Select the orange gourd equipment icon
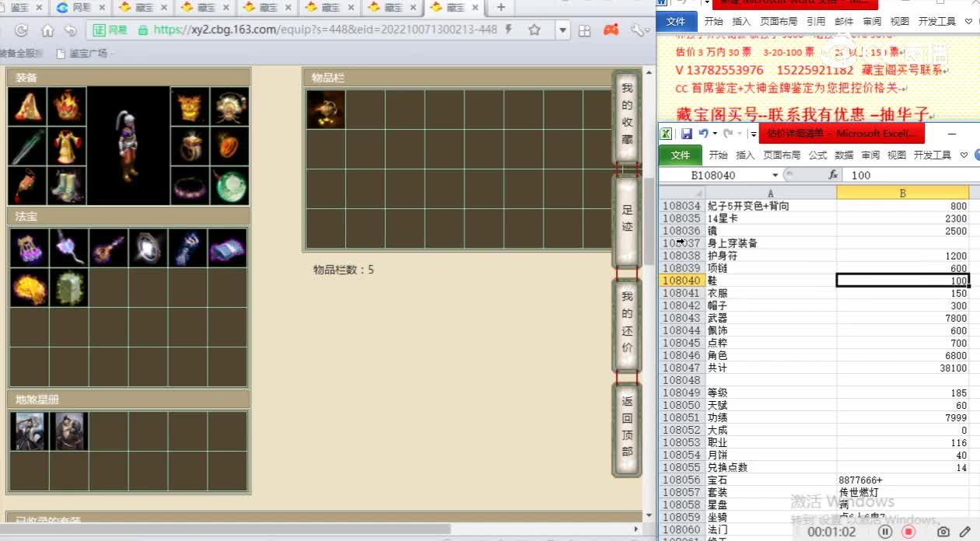980x541 pixels. pos(229,146)
